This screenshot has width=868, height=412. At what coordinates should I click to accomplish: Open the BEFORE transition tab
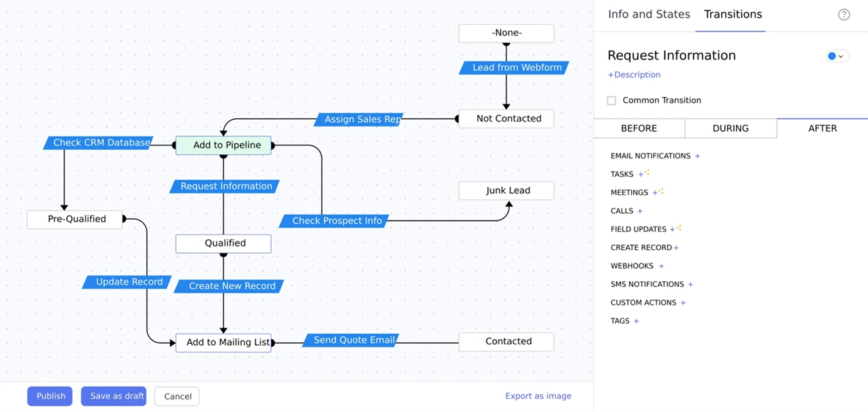[x=640, y=128]
